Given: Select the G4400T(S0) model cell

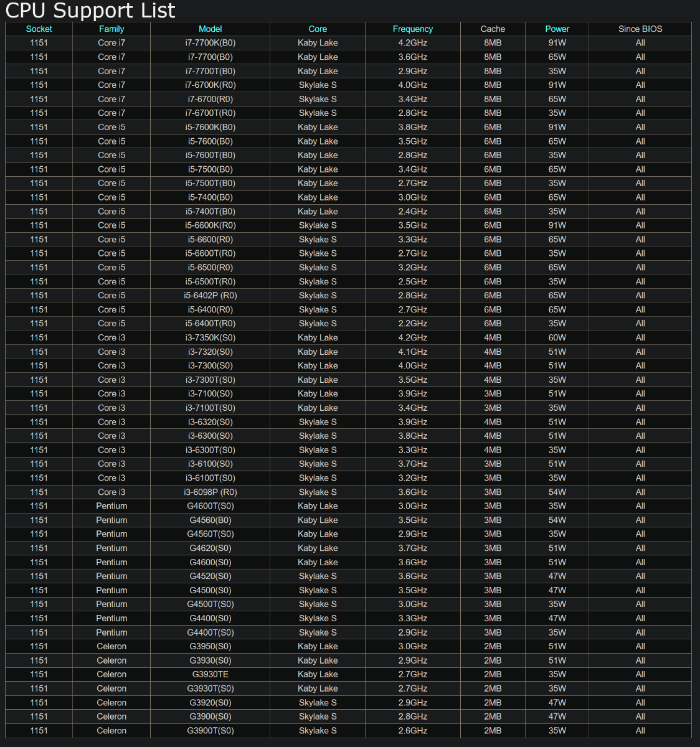Looking at the screenshot, I should pos(210,632).
